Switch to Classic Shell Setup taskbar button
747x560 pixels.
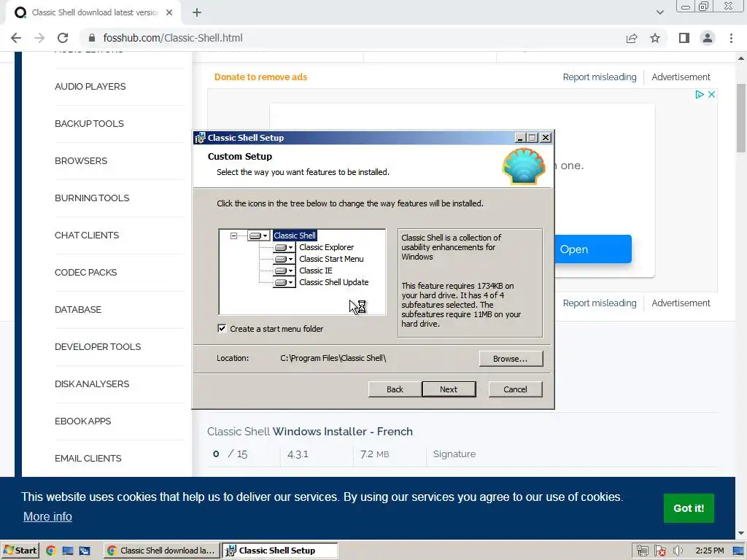click(x=280, y=551)
